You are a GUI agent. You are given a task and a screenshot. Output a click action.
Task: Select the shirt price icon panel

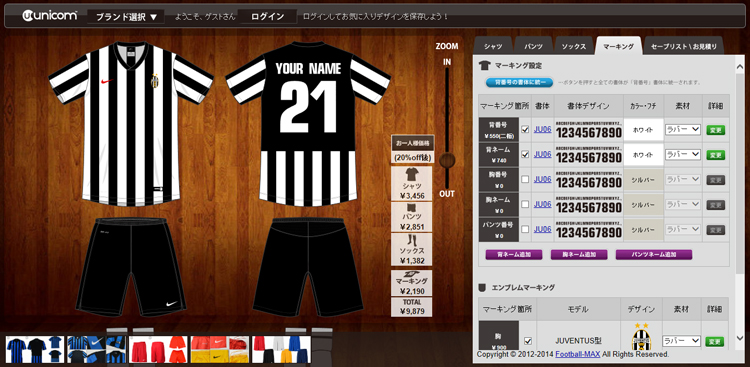click(x=411, y=183)
